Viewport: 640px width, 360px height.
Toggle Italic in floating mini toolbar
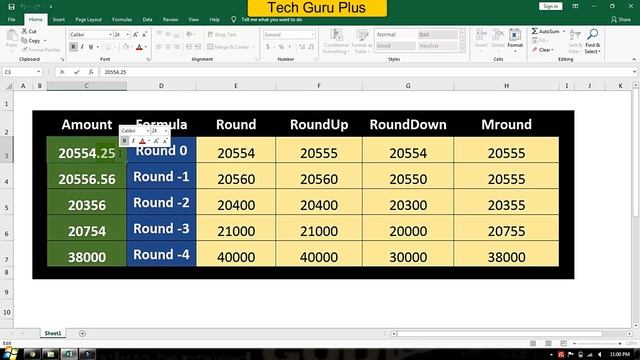point(133,141)
